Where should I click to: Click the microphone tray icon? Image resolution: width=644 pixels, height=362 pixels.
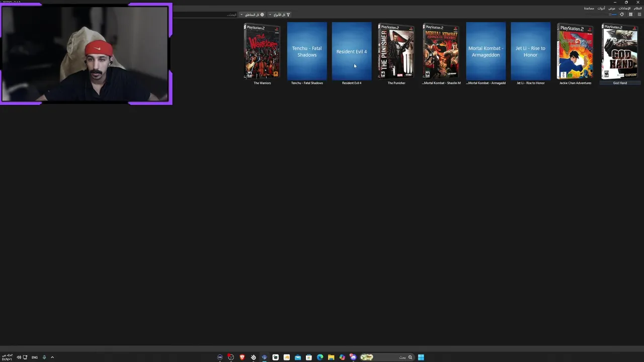[x=44, y=357]
